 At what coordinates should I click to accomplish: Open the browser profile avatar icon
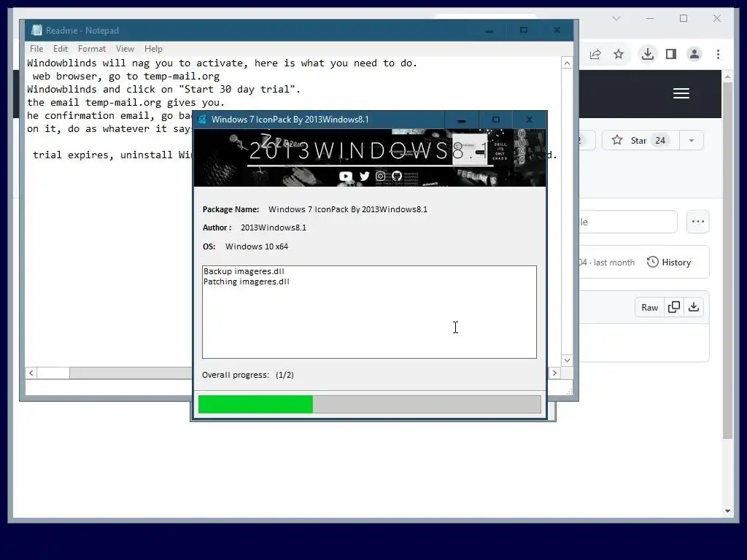click(x=694, y=54)
